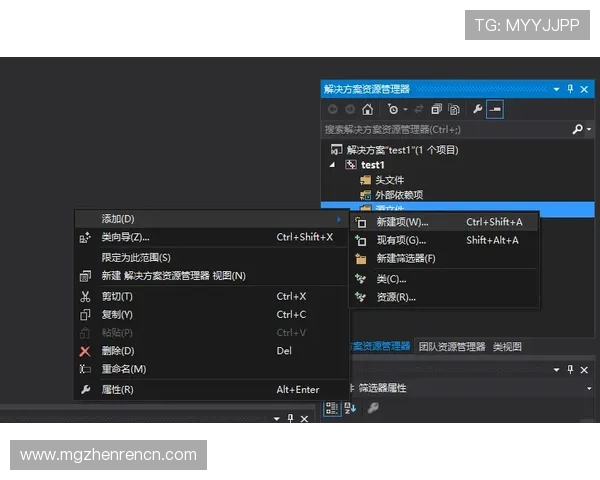Click the resource icon beside 资源(R)...
Image resolution: width=600 pixels, height=480 pixels.
[360, 297]
